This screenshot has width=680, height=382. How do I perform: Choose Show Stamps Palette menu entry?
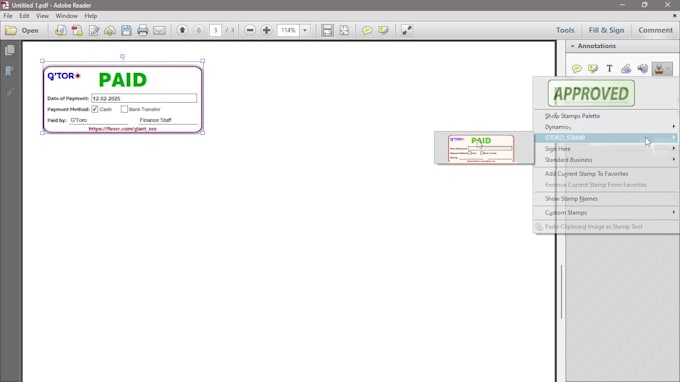click(x=572, y=116)
